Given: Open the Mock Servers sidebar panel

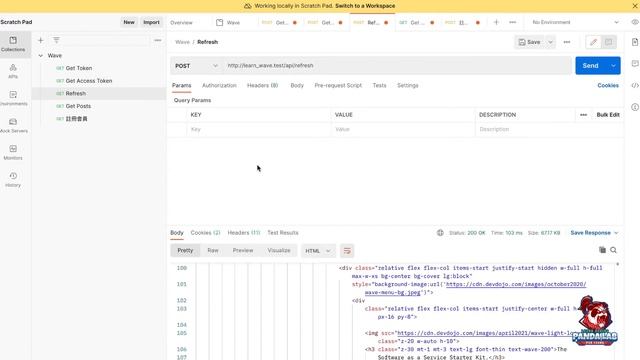Looking at the screenshot, I should [13, 125].
